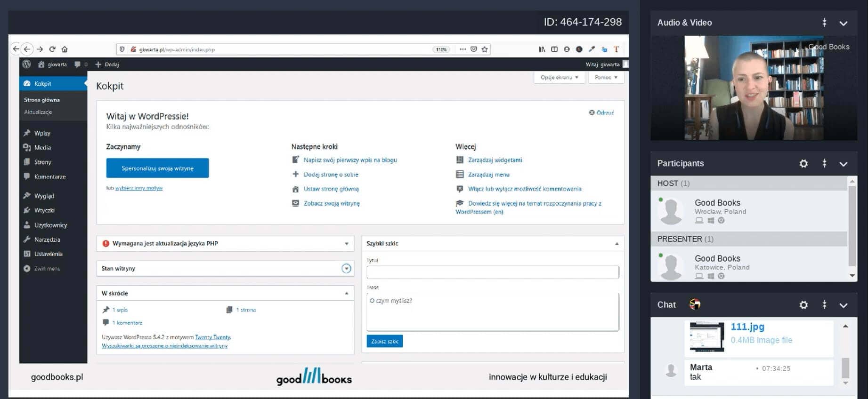Click the WordPress logo in admin bar

tap(27, 64)
